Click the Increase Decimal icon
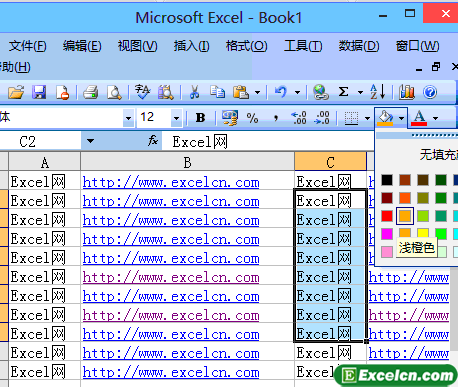 click(299, 118)
